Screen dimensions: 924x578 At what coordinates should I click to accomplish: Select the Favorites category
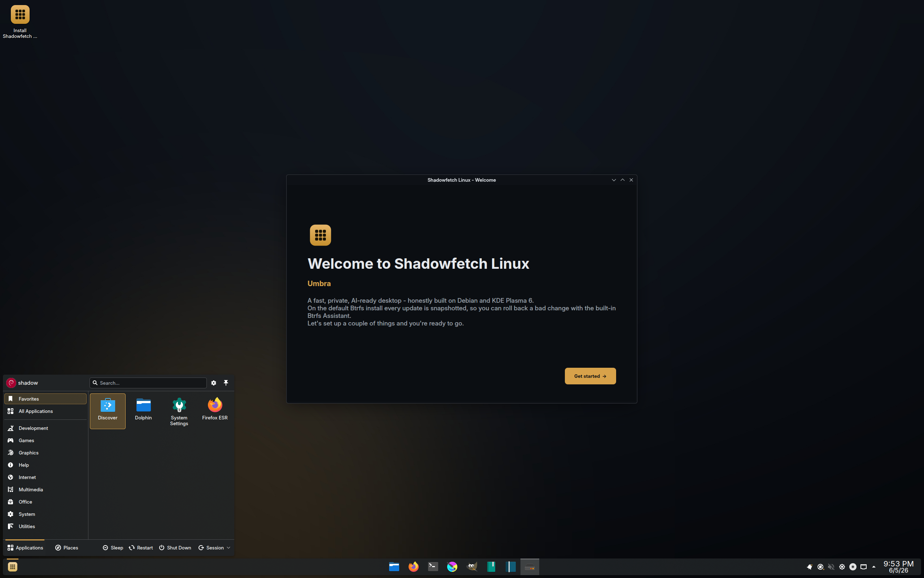(x=45, y=399)
